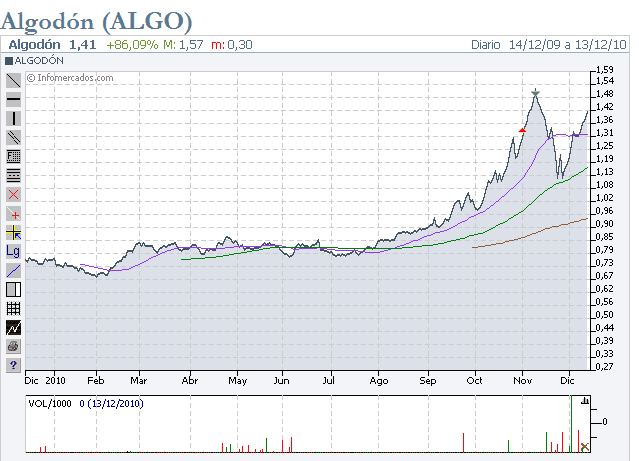Click the printer icon in toolbar
This screenshot has height=461, width=639.
14,346
